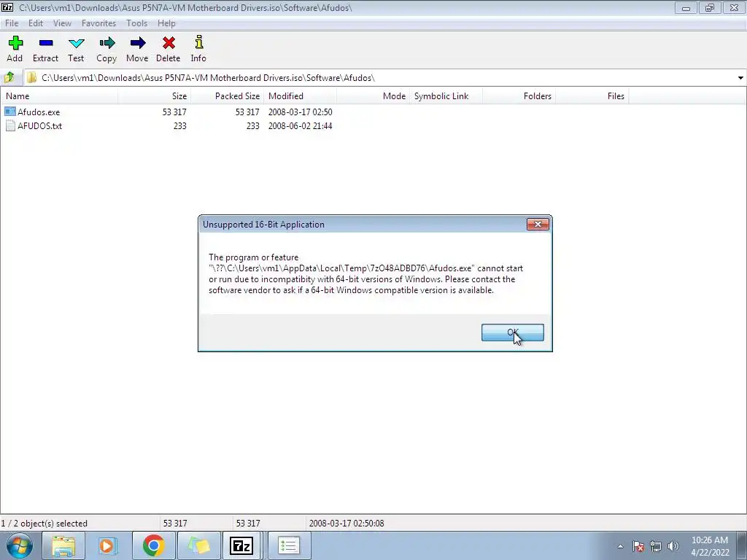Expand the address bar path dropdown
The width and height of the screenshot is (747, 560).
[x=740, y=77]
